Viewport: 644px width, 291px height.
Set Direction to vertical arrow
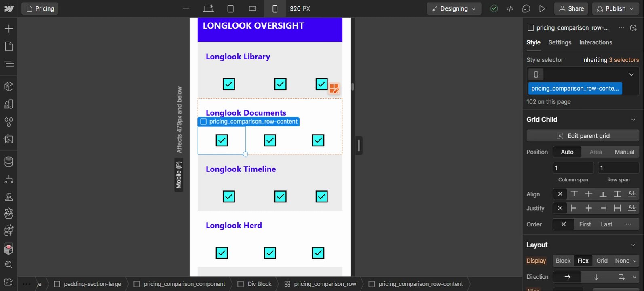[596, 277]
